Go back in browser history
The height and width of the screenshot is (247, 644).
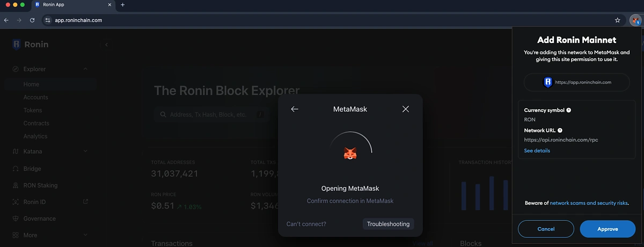click(6, 20)
